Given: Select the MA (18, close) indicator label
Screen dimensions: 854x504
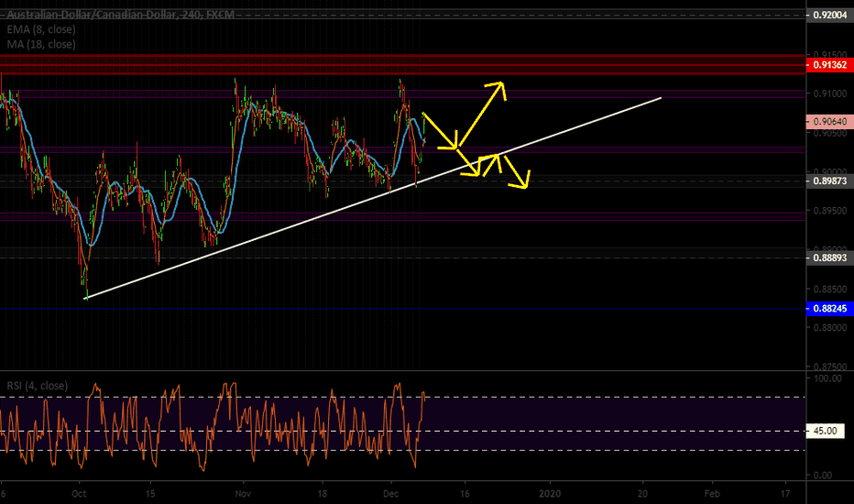Looking at the screenshot, I should click(42, 43).
